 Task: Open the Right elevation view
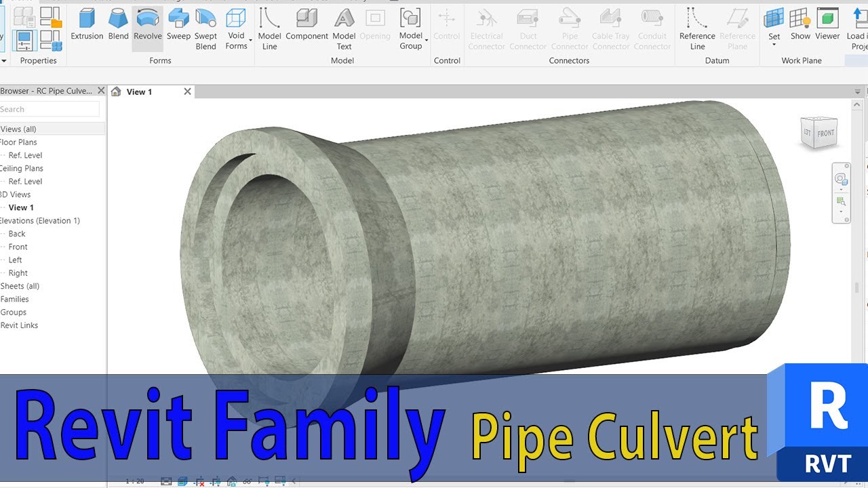[18, 273]
